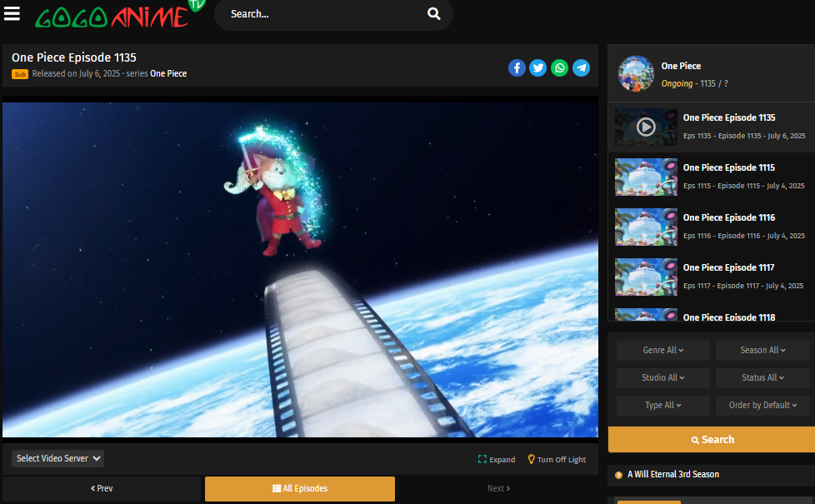
Task: Click 'Released on July 6, 2025' text
Action: point(76,74)
